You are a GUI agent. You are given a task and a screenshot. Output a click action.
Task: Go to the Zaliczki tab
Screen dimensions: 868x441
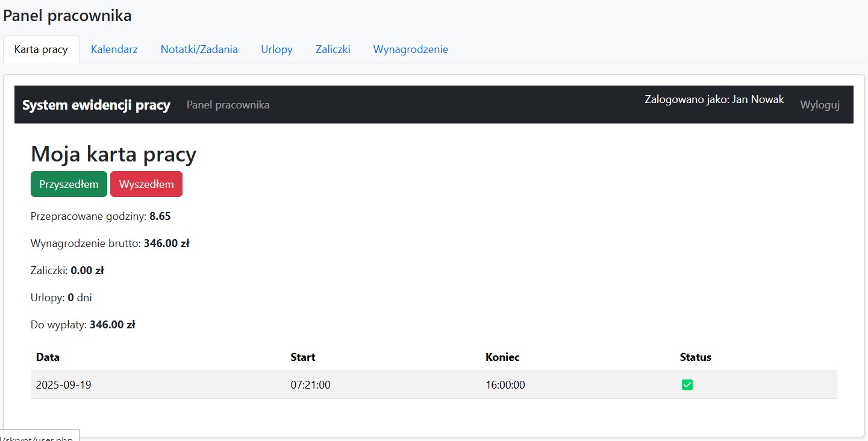pos(333,49)
